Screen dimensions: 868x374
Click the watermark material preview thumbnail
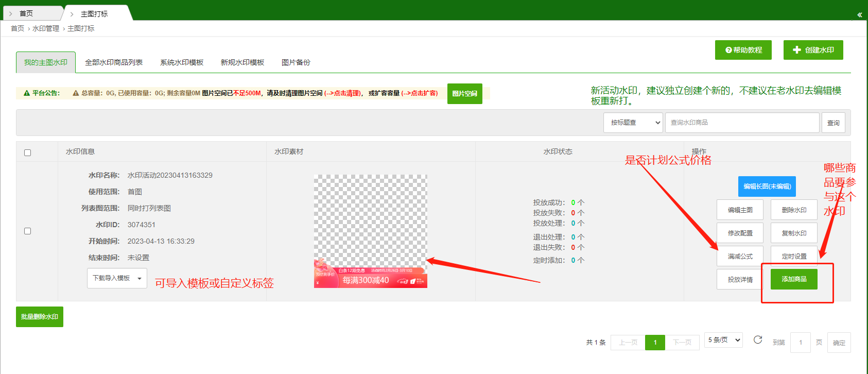[x=371, y=231]
